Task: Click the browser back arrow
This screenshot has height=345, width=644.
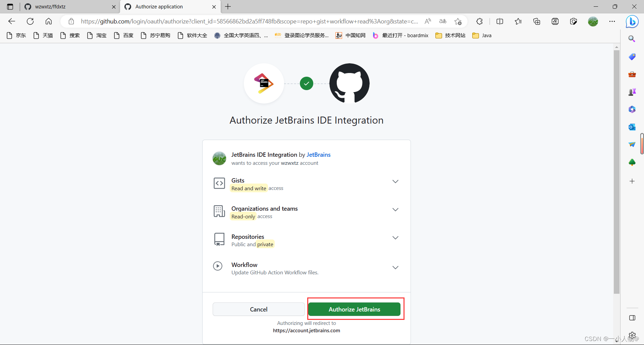Action: point(12,21)
